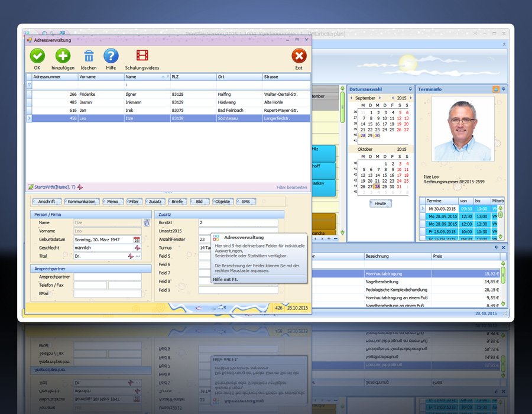Open the Schulungsvideos film icon
The height and width of the screenshot is (414, 532).
point(142,56)
